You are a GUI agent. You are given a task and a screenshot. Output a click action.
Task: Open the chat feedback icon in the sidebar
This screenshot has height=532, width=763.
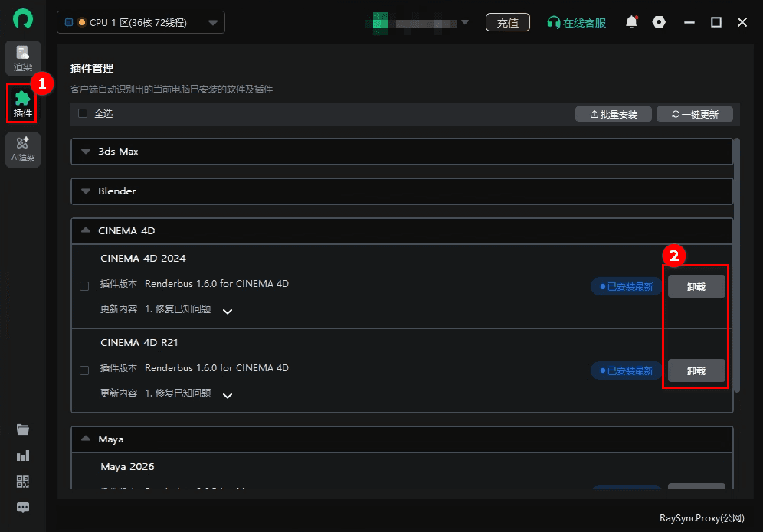[x=23, y=508]
